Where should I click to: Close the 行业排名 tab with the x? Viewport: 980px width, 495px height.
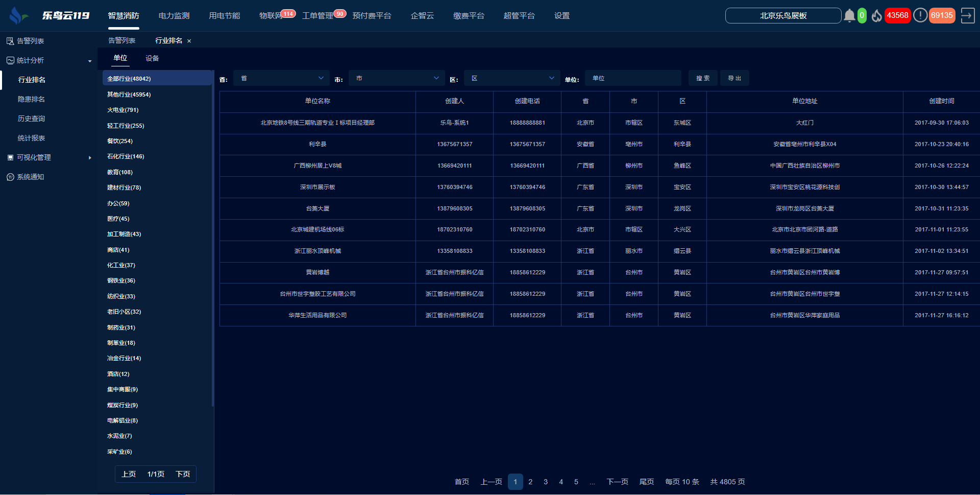coord(189,41)
